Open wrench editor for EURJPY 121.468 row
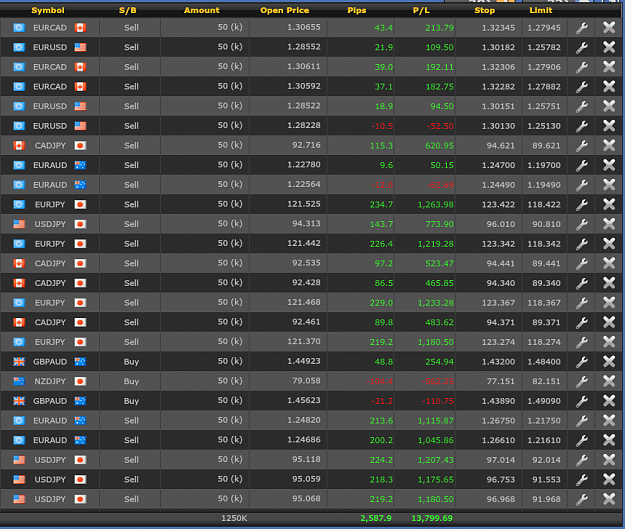 click(582, 303)
